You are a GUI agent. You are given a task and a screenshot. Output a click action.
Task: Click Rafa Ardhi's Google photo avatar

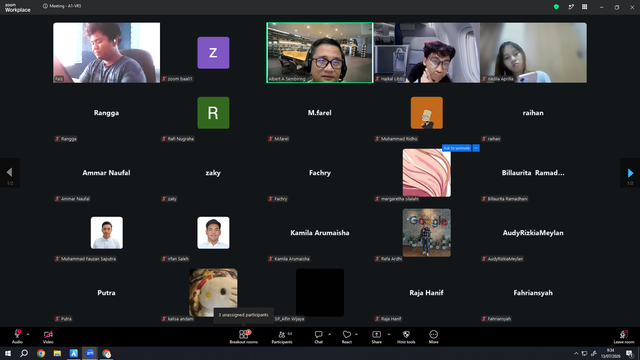click(x=427, y=233)
